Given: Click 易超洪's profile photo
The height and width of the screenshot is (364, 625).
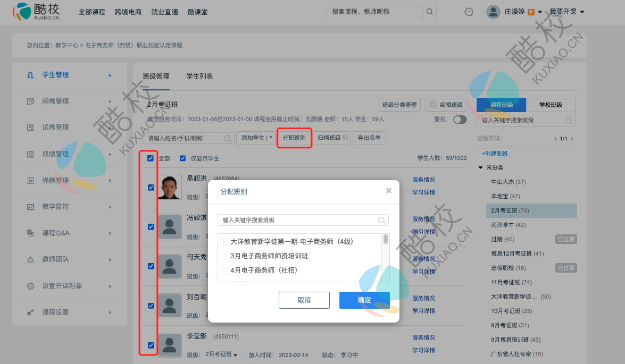Looking at the screenshot, I should pyautogui.click(x=170, y=187).
